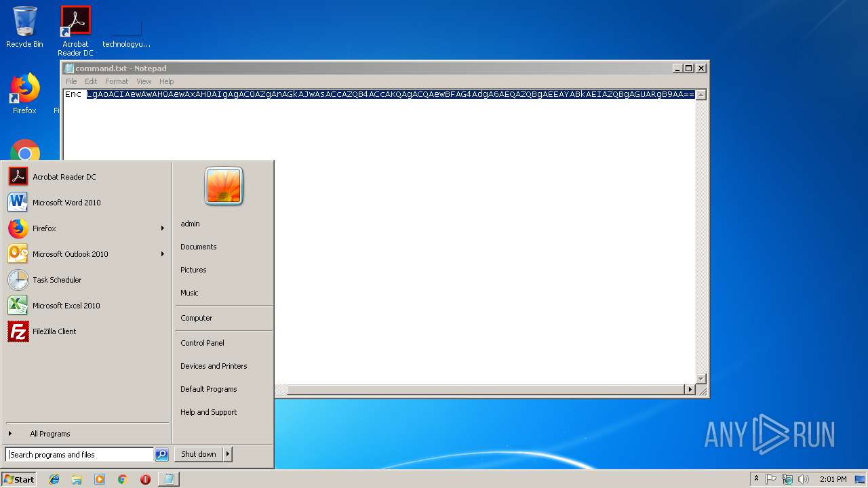Screen dimensions: 868x488
Task: Select the technologyu... desktop file
Action: (x=126, y=31)
